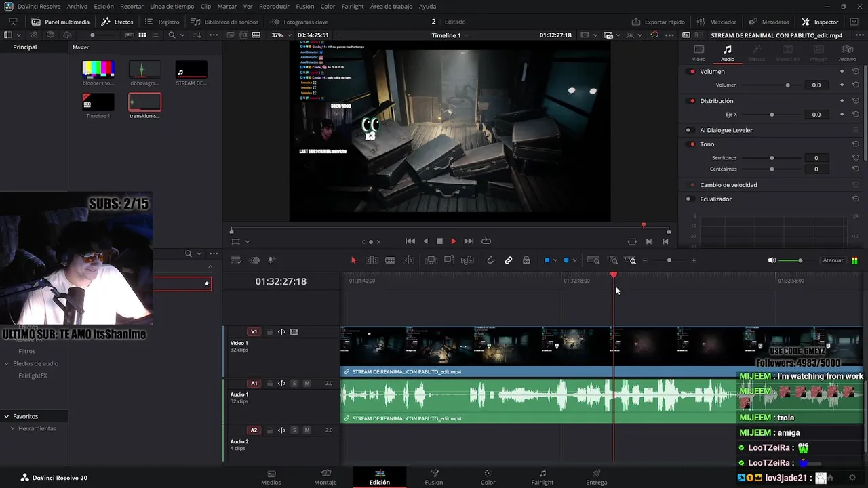Switch to the Color page tab
Screen dimensions: 868x488
pos(488,477)
